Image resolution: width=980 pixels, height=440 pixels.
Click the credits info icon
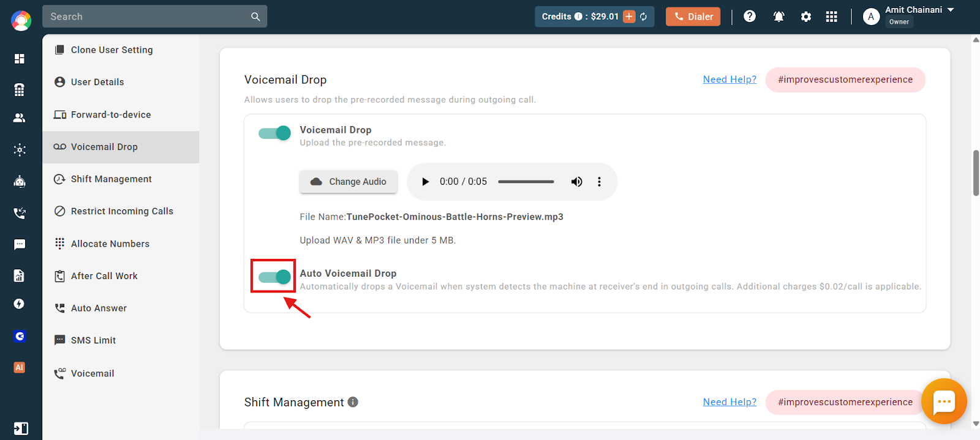coord(578,17)
